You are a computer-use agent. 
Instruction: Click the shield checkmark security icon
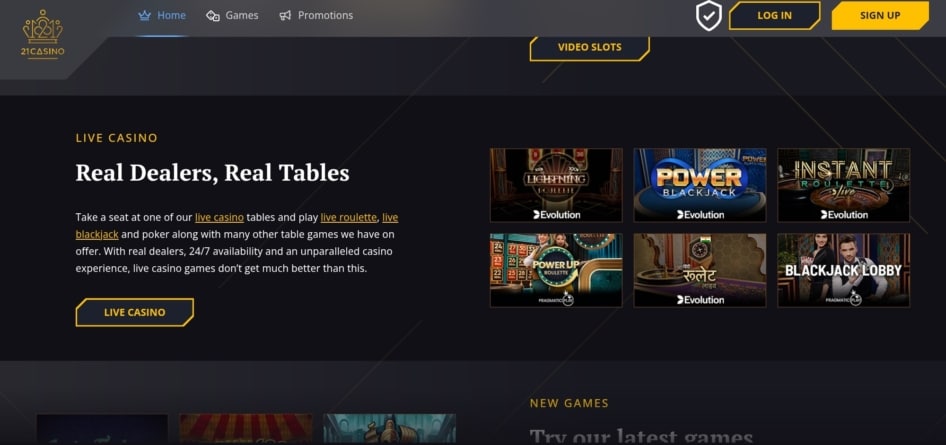tap(708, 16)
